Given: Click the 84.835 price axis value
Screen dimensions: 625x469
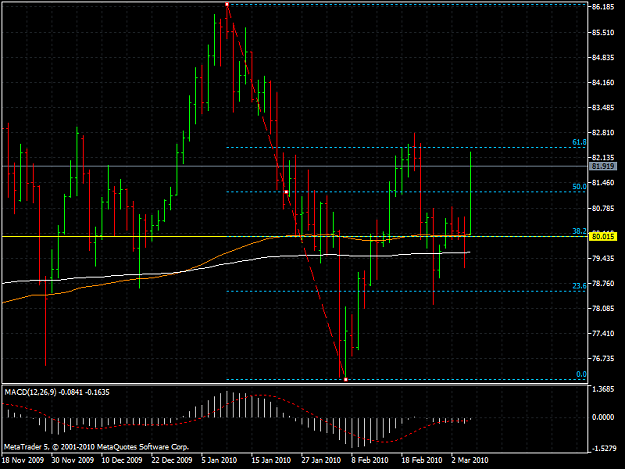Looking at the screenshot, I should tap(603, 58).
